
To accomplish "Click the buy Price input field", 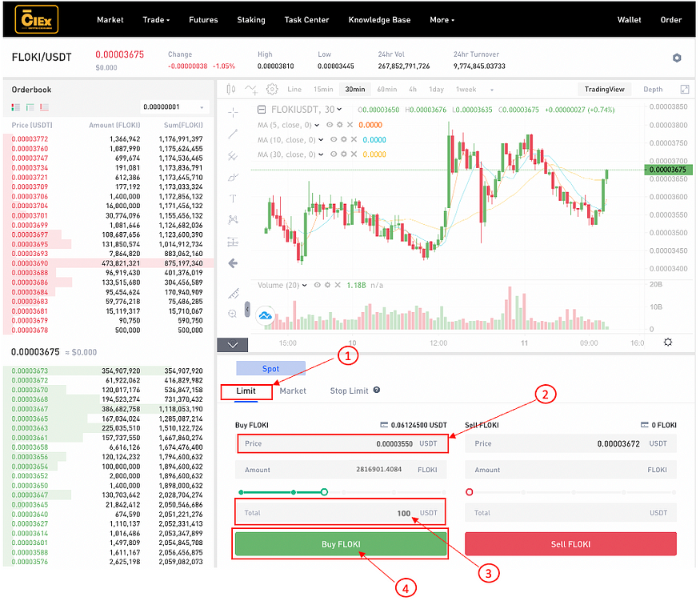I will 342,444.
